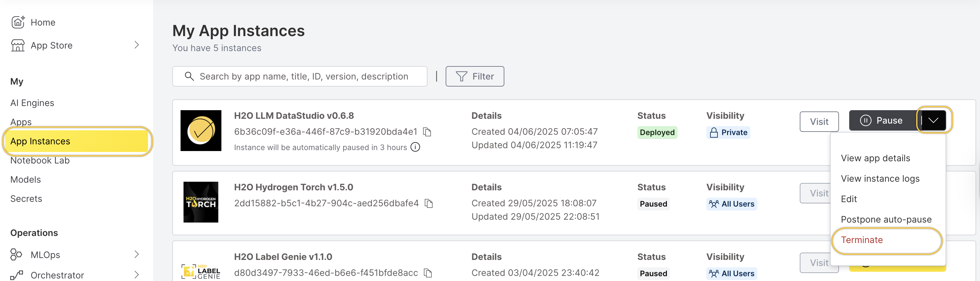This screenshot has width=980, height=281.
Task: Click Hydrogen Torch All Users badge
Action: coord(731,204)
